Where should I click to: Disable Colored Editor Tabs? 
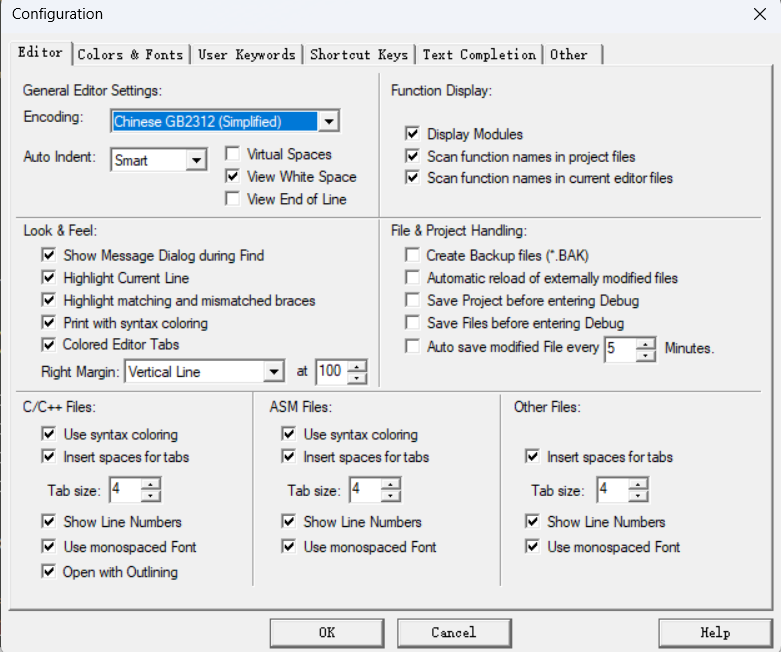pos(49,344)
